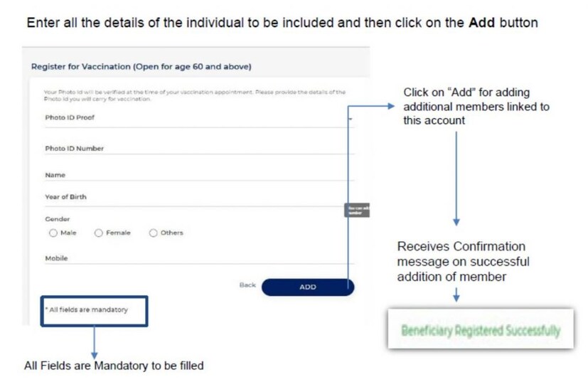Click the Gender field label
The height and width of the screenshot is (382, 588).
coord(58,219)
